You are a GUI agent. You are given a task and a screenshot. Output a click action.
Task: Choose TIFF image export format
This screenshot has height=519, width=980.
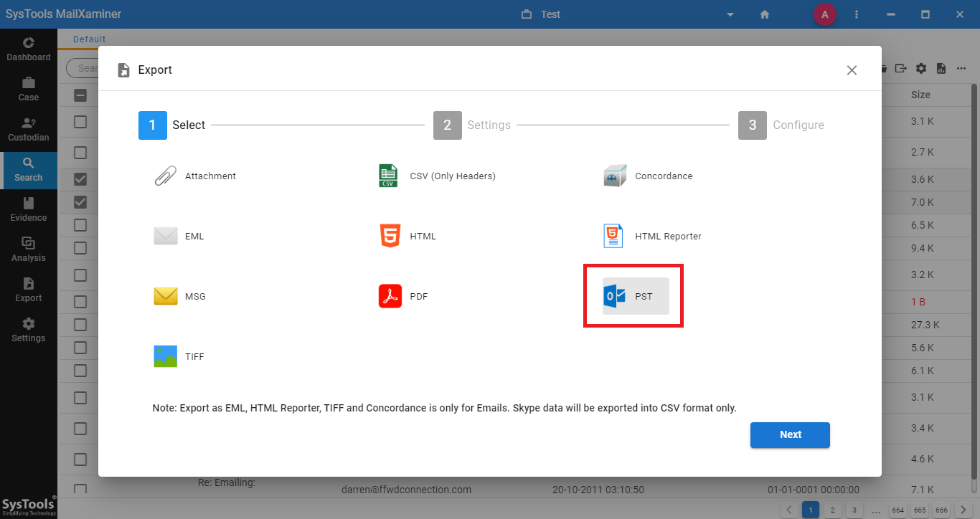tap(179, 356)
